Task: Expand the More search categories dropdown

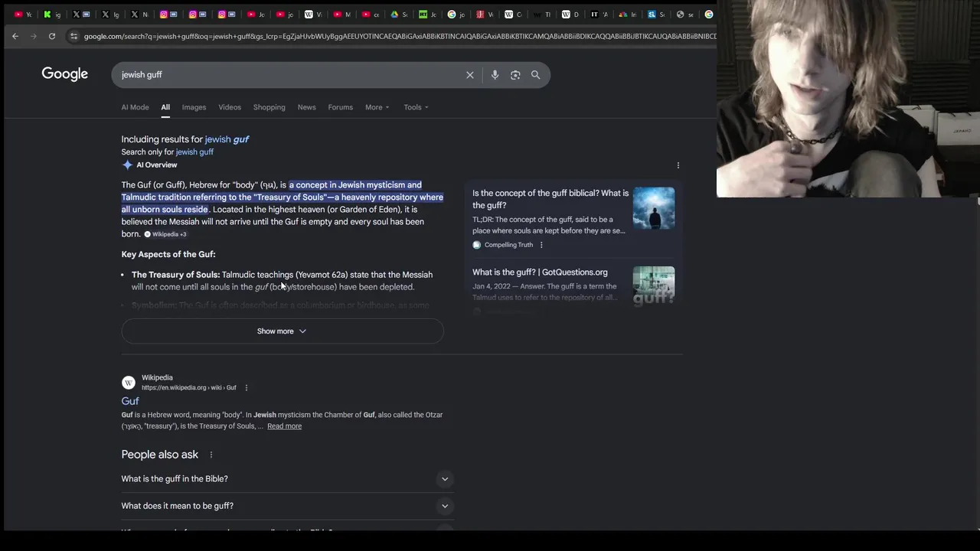Action: [x=377, y=107]
